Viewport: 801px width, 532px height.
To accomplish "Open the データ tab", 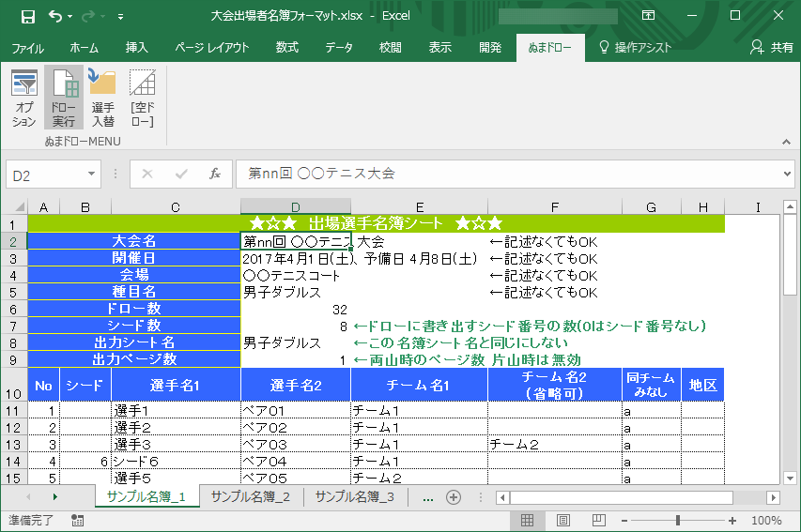I will [x=339, y=48].
